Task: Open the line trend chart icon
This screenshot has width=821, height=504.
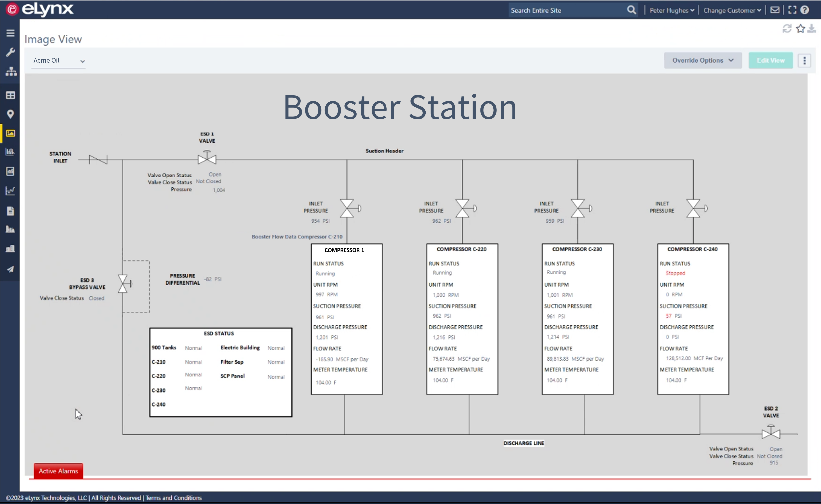Action: click(x=10, y=191)
